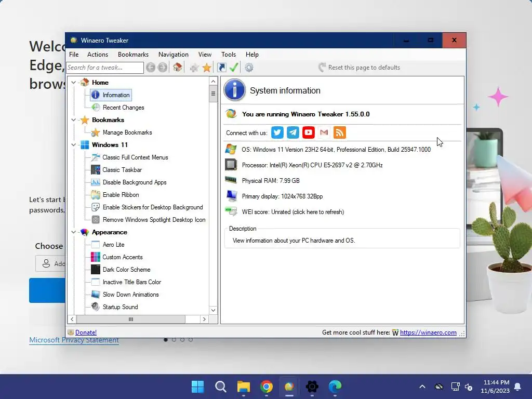The height and width of the screenshot is (399, 532).
Task: Click the Home house icon in toolbar
Action: [x=178, y=67]
